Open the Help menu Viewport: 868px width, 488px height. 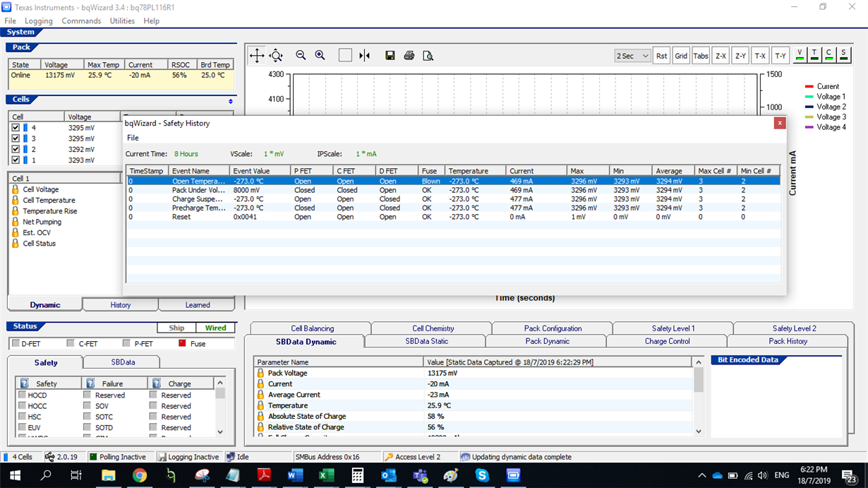pos(152,21)
